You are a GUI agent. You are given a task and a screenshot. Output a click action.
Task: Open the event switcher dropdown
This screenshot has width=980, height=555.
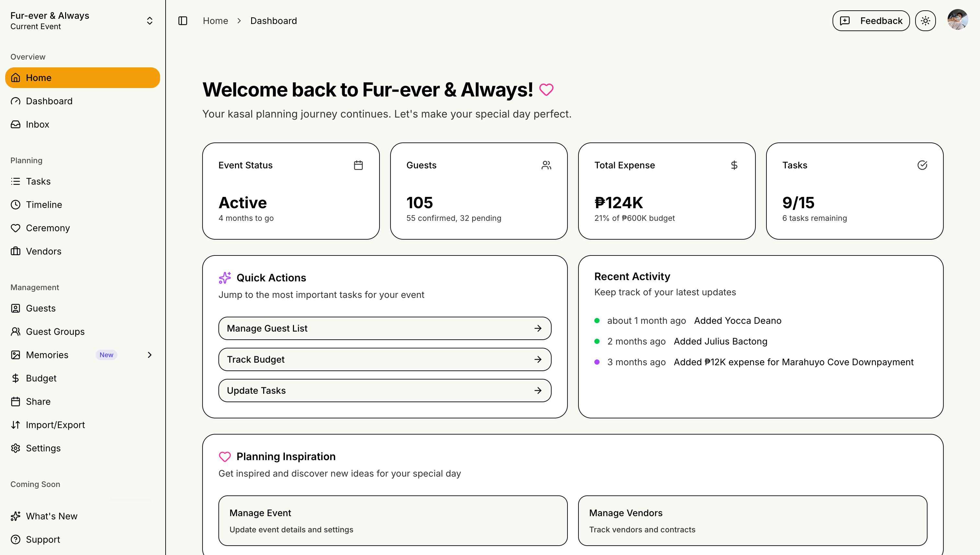point(149,21)
